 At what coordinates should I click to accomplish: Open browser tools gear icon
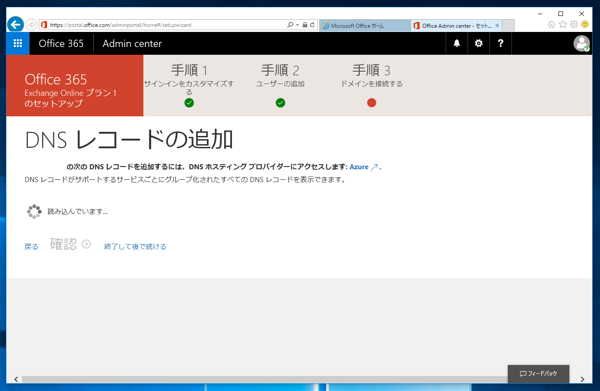[x=574, y=24]
